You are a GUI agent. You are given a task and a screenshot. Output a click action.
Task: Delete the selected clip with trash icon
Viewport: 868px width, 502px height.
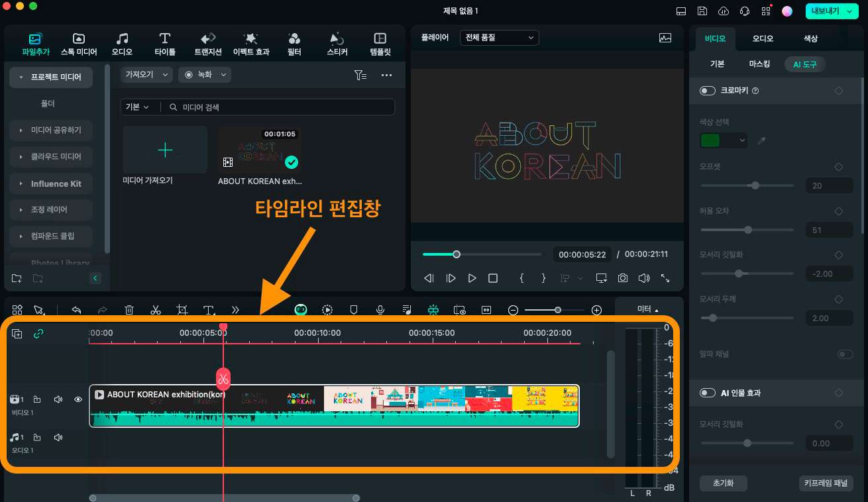pos(129,309)
